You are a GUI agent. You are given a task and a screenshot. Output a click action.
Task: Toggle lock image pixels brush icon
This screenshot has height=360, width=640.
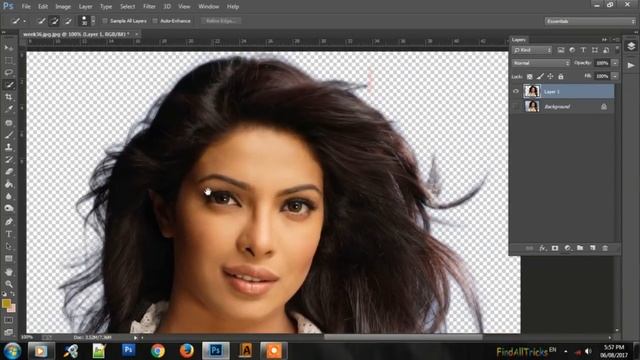(x=540, y=76)
